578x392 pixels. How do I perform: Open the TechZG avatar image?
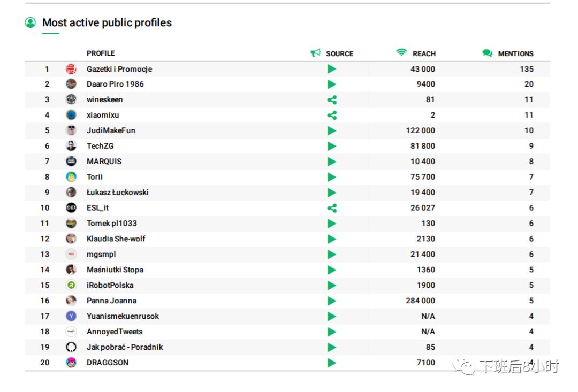coord(71,146)
